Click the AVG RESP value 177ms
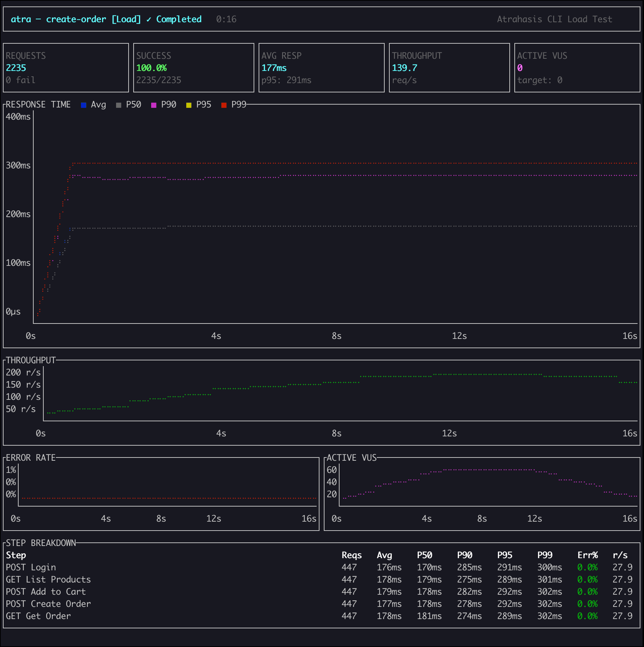Image resolution: width=644 pixels, height=647 pixels. tap(274, 68)
